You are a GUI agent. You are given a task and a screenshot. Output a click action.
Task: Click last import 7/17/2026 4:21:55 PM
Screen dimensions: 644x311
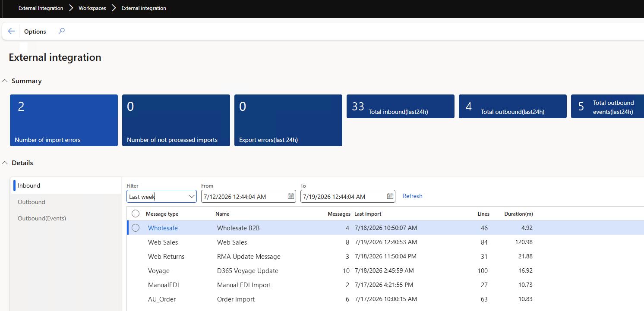[384, 285]
